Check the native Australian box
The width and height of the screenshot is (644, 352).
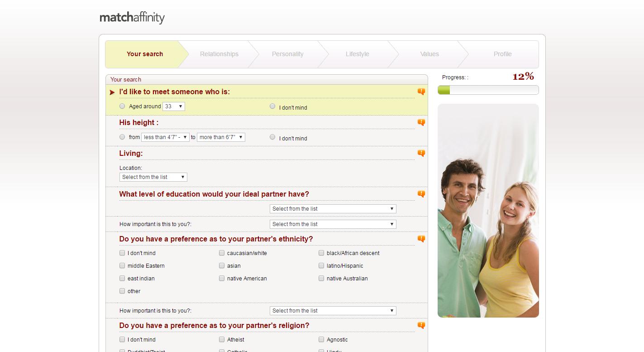click(321, 278)
